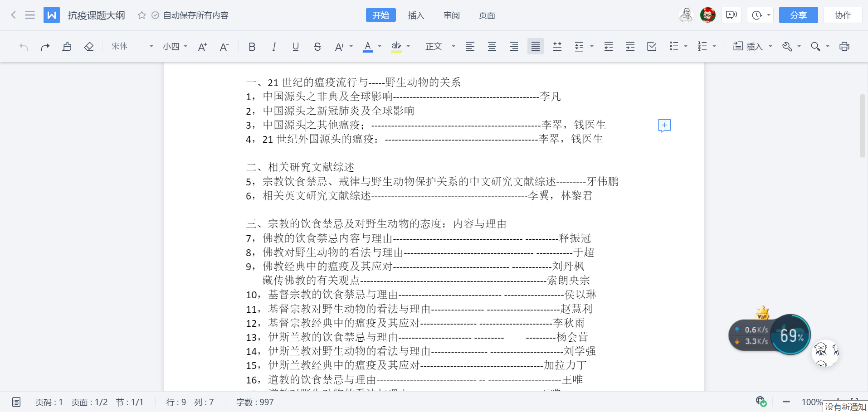The height and width of the screenshot is (412, 868).
Task: Open the Find and Replace search icon
Action: coord(815,46)
